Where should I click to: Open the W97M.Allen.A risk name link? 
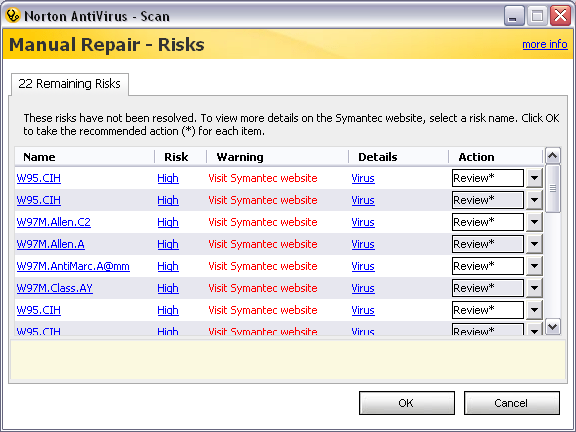point(51,244)
